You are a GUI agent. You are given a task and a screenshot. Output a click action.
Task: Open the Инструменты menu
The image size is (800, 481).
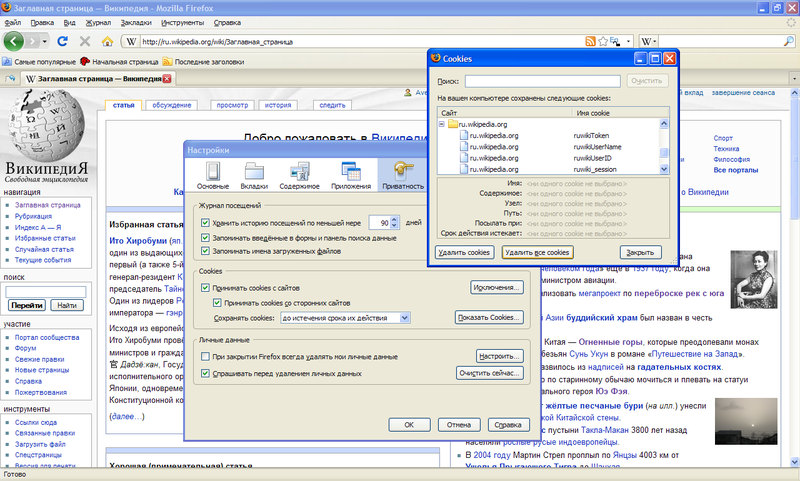183,22
